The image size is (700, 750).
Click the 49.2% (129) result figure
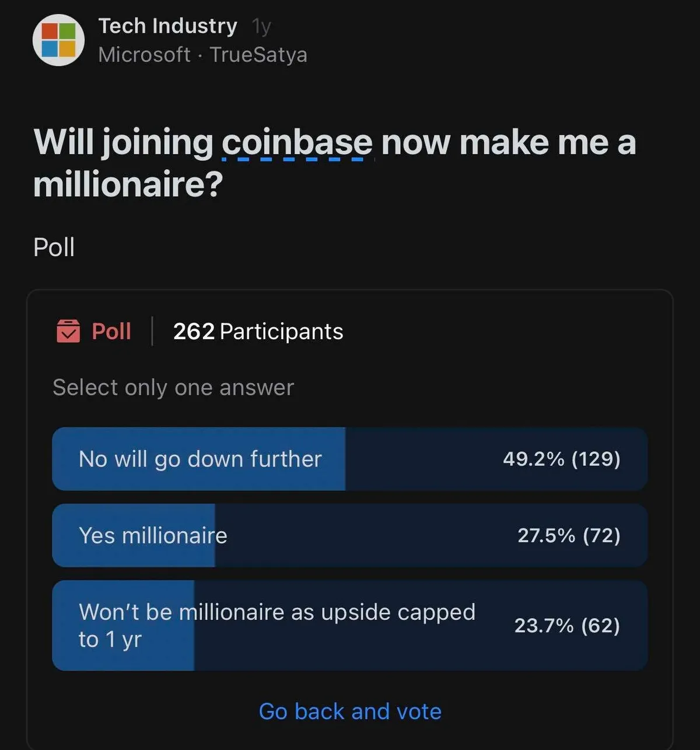(x=561, y=459)
